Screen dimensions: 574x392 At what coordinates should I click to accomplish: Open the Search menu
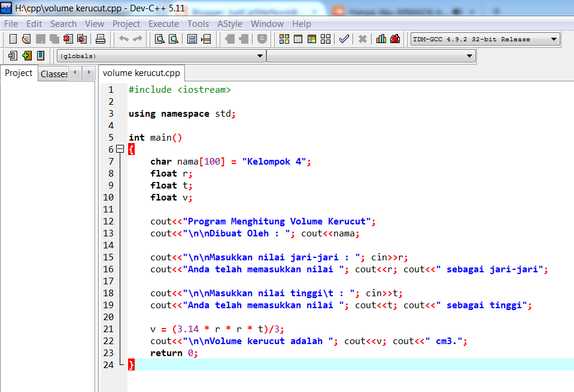point(63,24)
